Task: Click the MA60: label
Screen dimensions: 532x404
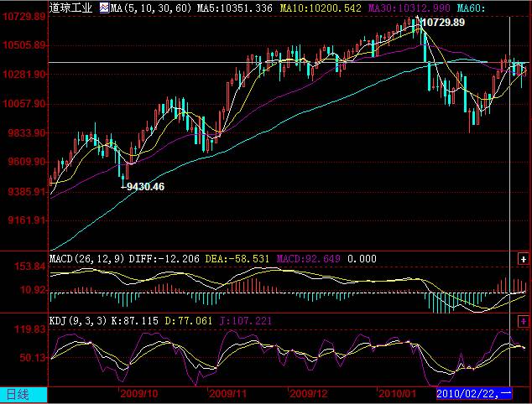Action: tap(471, 8)
